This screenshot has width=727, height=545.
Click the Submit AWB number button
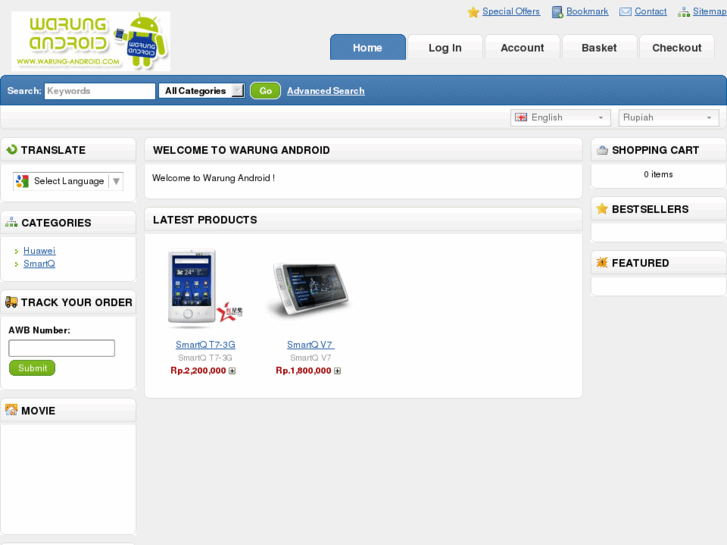coord(32,368)
